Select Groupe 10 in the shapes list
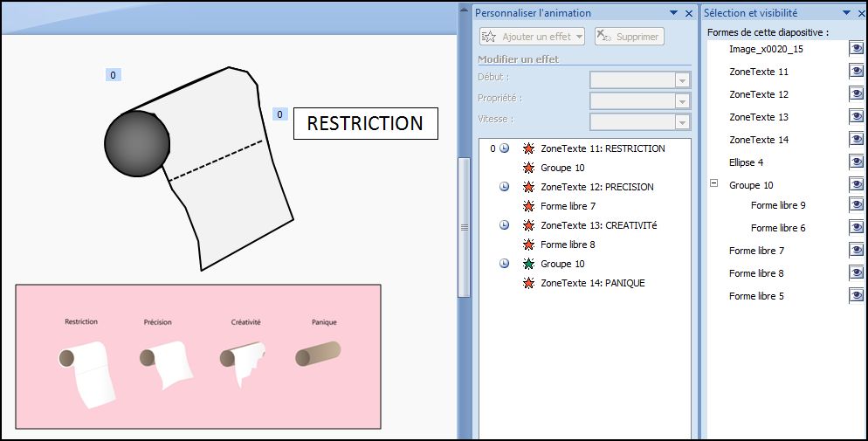This screenshot has width=868, height=441. pos(751,185)
